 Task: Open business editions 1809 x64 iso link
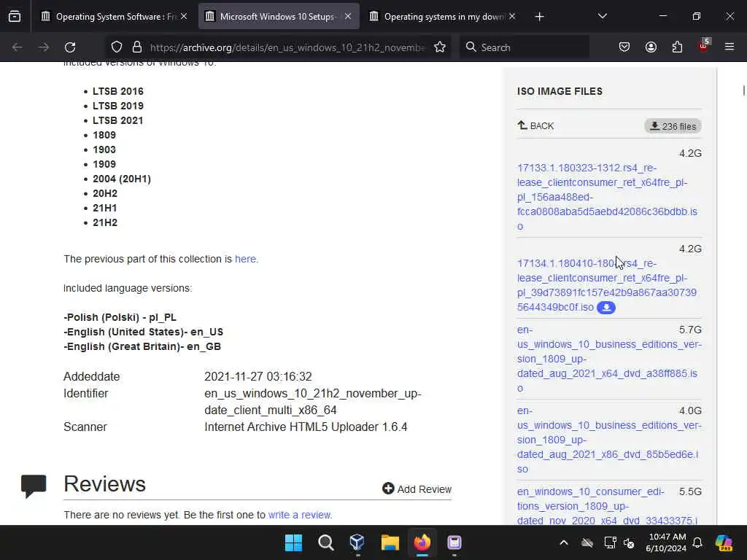point(609,359)
